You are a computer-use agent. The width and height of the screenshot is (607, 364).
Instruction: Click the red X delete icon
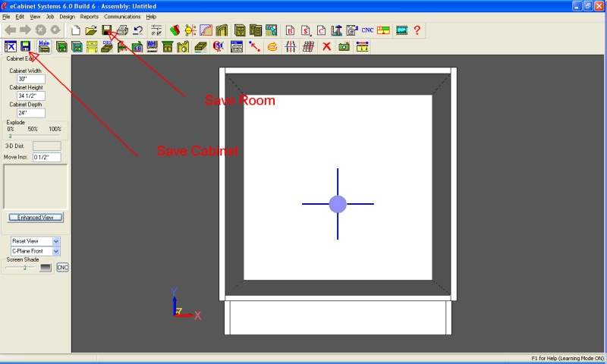327,46
